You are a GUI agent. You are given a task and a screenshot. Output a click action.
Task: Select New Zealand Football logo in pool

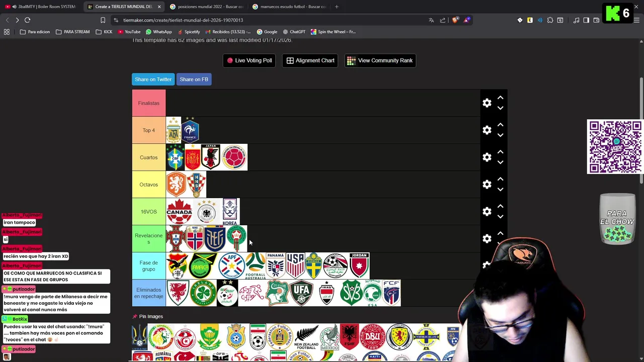click(x=306, y=337)
